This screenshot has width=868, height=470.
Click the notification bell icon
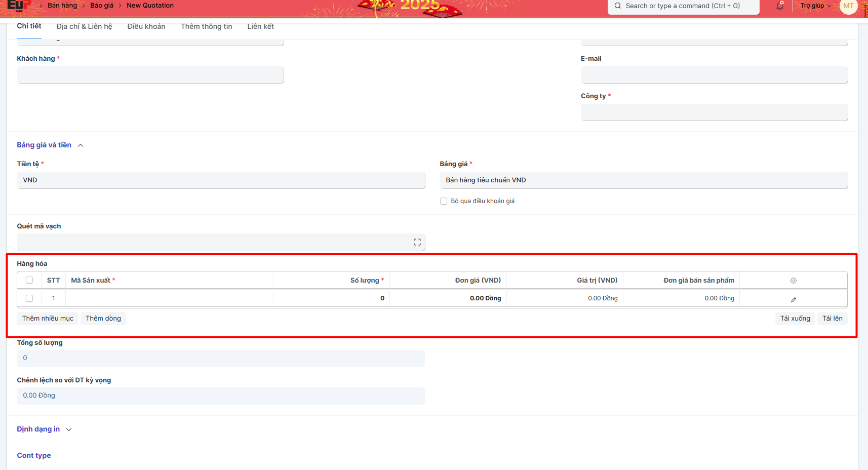point(780,6)
